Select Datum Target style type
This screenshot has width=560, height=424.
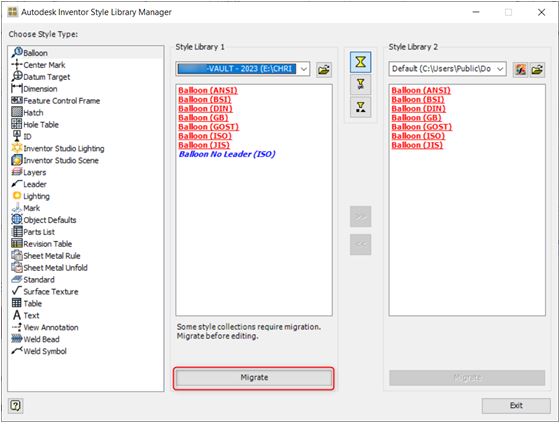tap(40, 77)
